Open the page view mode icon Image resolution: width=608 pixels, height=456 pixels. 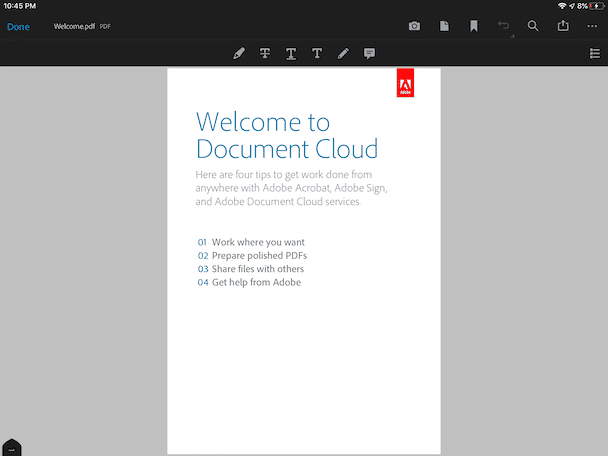point(444,26)
